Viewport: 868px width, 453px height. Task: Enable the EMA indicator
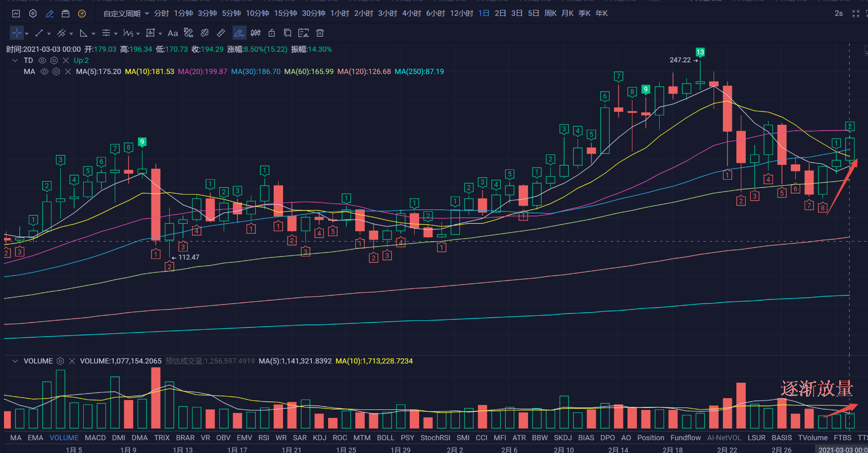[x=36, y=438]
